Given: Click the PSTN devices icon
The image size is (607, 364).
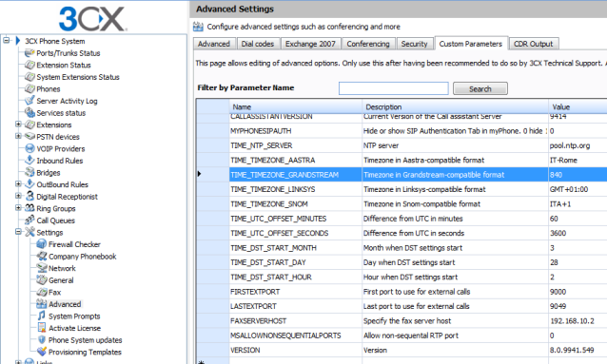Looking at the screenshot, I should (29, 137).
